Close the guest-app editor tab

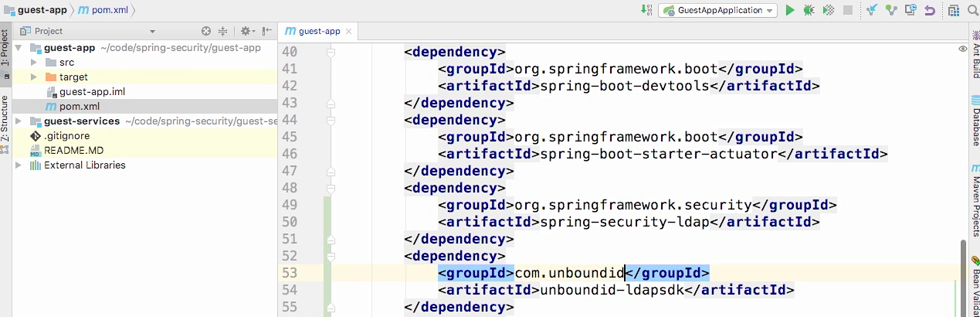tap(348, 32)
